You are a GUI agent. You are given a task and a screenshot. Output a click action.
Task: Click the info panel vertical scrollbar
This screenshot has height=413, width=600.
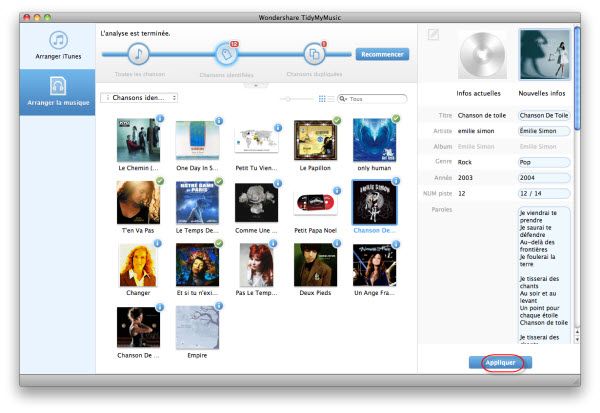pos(577,79)
